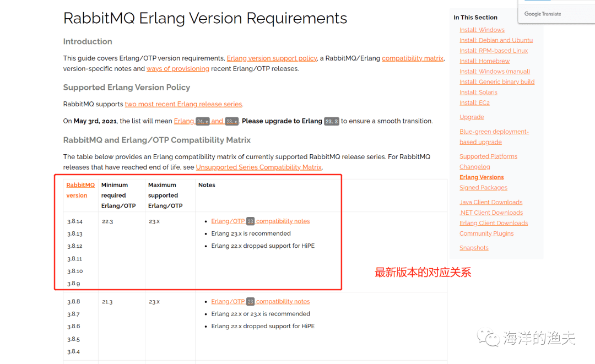Open the Unsupported Series Compatibility Matrix link
The height and width of the screenshot is (364, 595).
pyautogui.click(x=259, y=167)
